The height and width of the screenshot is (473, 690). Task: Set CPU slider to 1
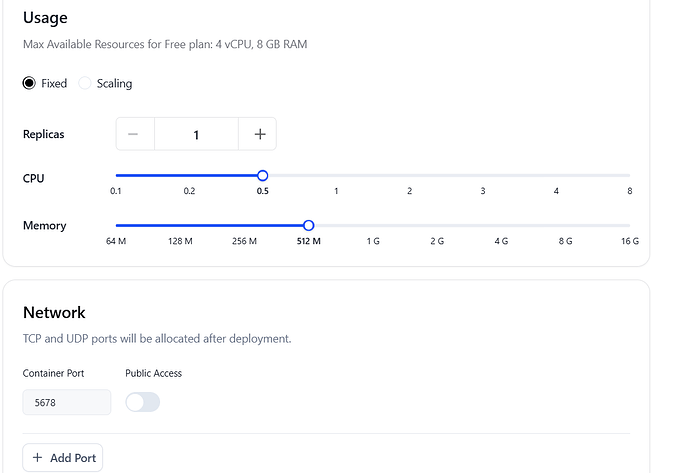tap(336, 176)
